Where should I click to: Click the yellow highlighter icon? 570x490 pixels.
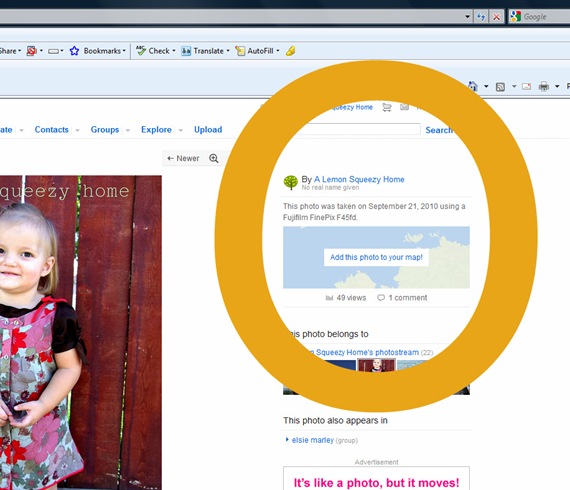pyautogui.click(x=290, y=51)
